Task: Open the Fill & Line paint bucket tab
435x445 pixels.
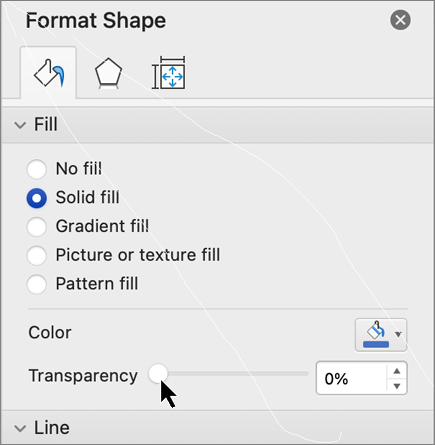Action: 49,73
